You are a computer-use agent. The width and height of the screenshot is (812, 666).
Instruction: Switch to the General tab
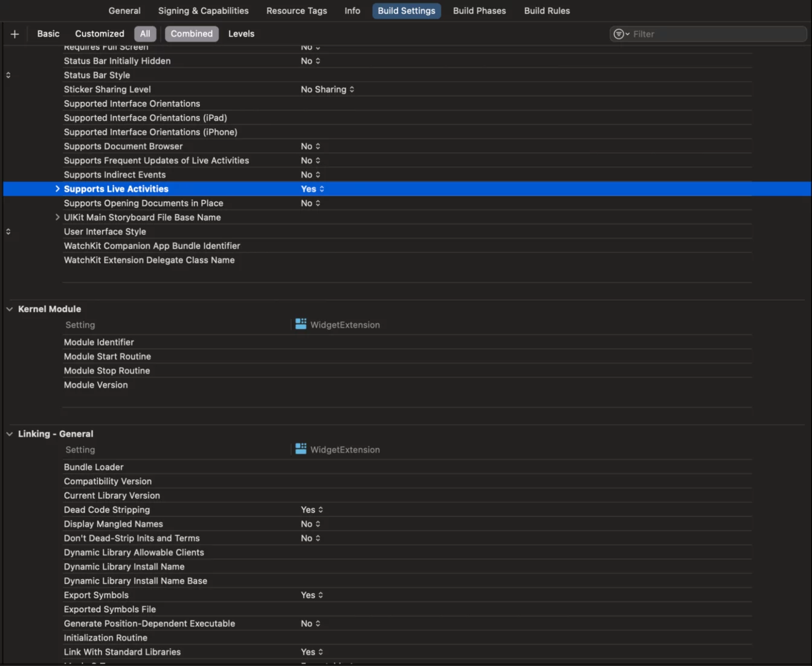[124, 11]
